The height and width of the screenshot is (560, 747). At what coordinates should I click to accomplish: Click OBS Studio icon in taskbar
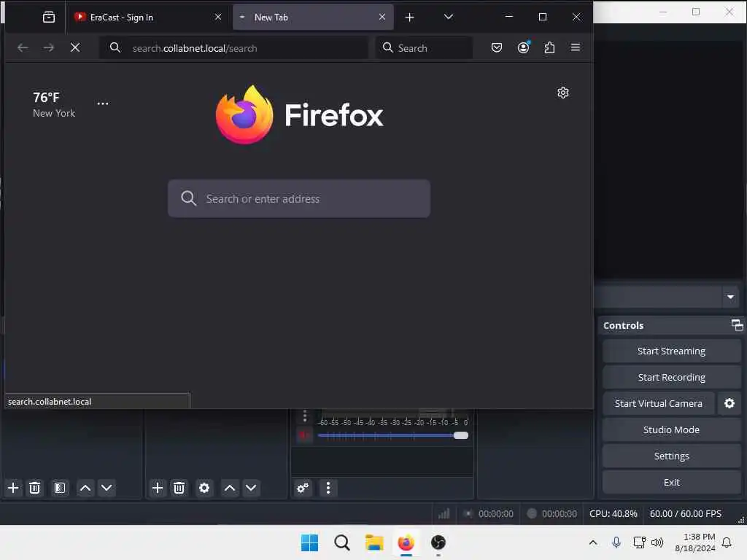[x=438, y=542]
